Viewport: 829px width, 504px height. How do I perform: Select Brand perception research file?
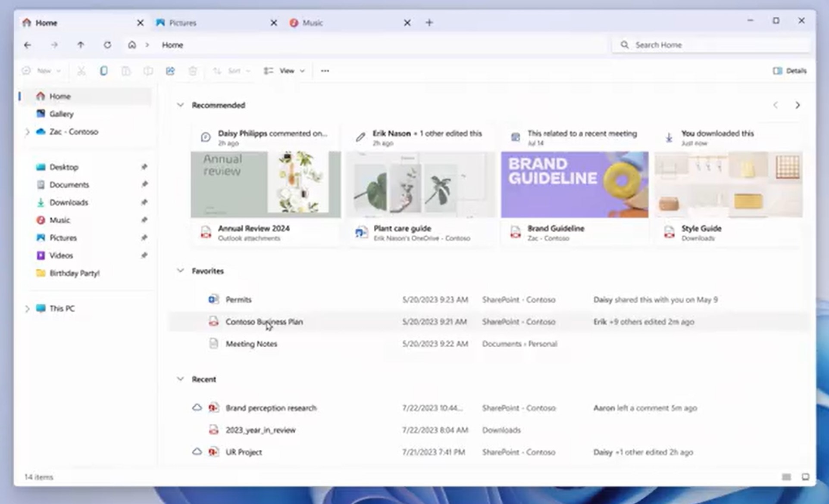coord(488,408)
